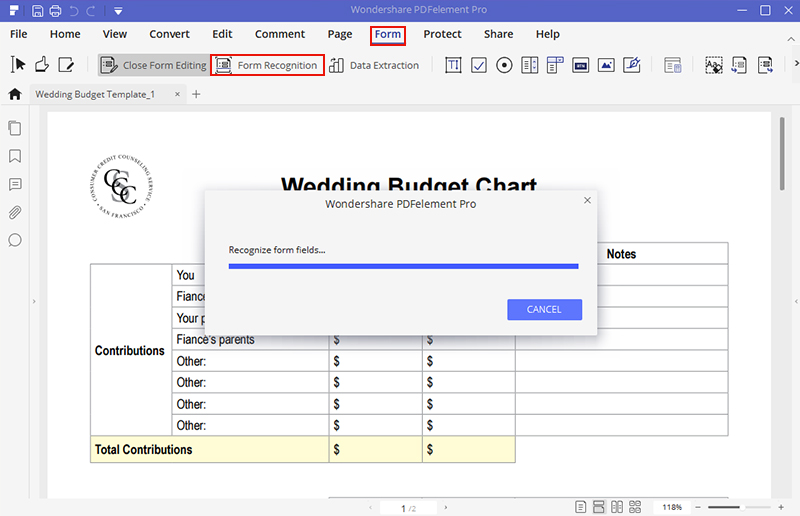Add a text field form element
The width and height of the screenshot is (800, 516).
click(453, 66)
